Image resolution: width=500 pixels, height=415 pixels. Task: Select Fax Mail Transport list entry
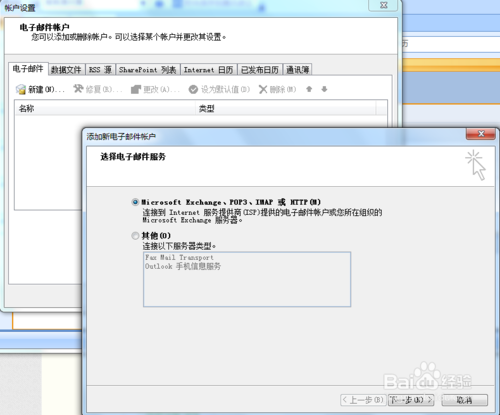(179, 257)
